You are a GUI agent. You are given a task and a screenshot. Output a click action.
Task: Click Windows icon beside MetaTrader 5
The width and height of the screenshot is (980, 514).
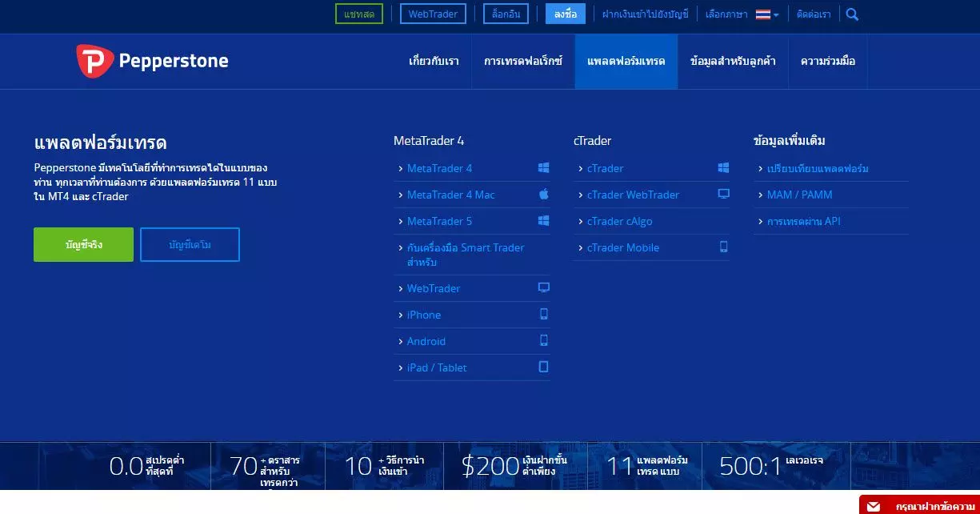[543, 221]
